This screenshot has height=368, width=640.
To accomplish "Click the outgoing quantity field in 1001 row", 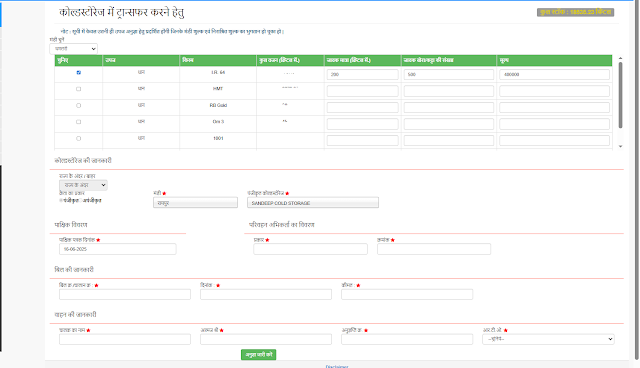I will tap(362, 140).
